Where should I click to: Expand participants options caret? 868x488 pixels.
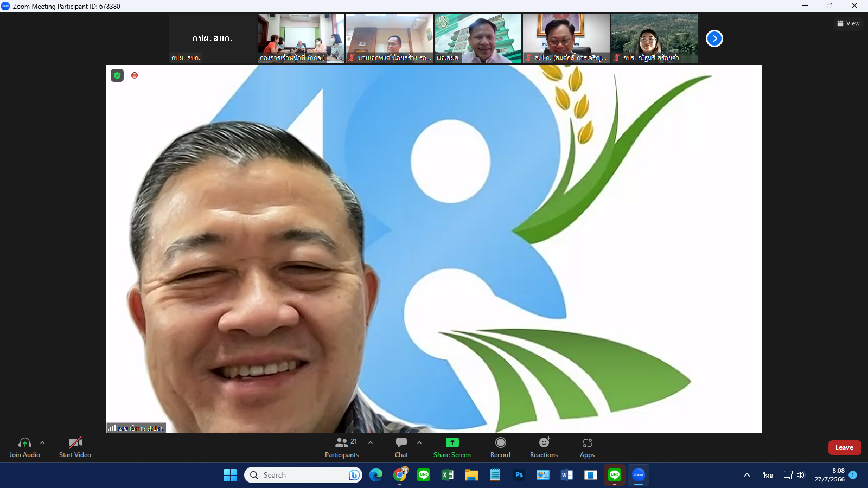point(371,442)
